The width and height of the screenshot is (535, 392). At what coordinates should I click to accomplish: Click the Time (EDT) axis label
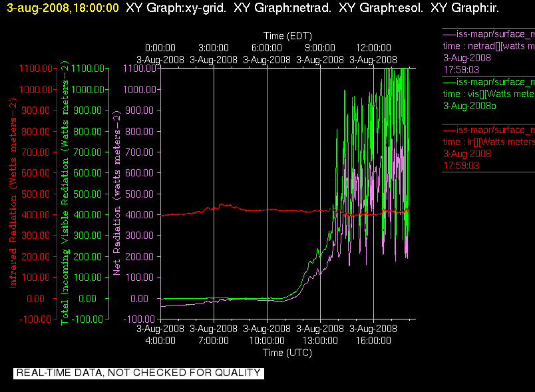(287, 36)
